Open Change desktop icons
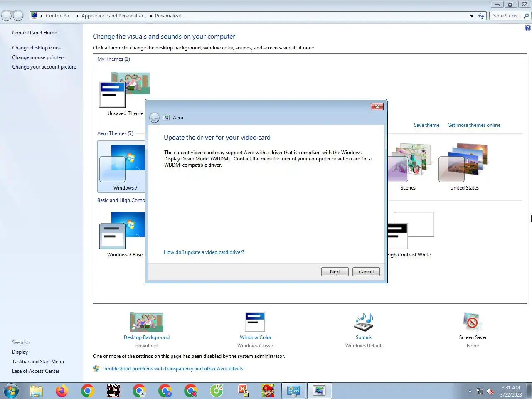 36,48
